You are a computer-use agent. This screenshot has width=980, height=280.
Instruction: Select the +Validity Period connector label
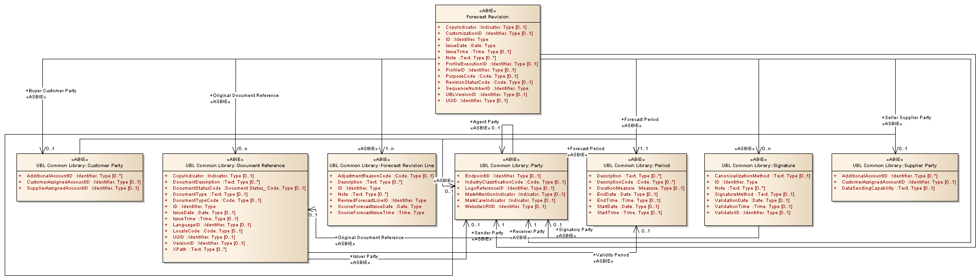(611, 255)
